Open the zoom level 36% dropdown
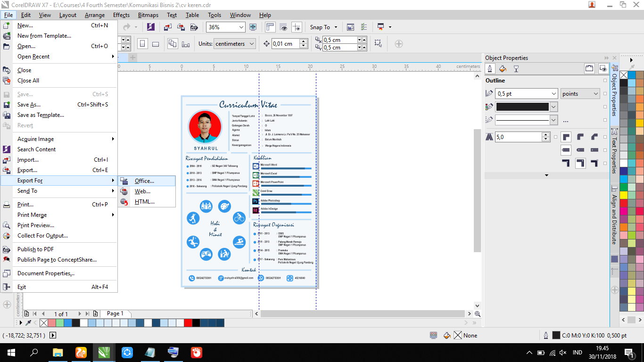This screenshot has width=644, height=362. (x=241, y=27)
